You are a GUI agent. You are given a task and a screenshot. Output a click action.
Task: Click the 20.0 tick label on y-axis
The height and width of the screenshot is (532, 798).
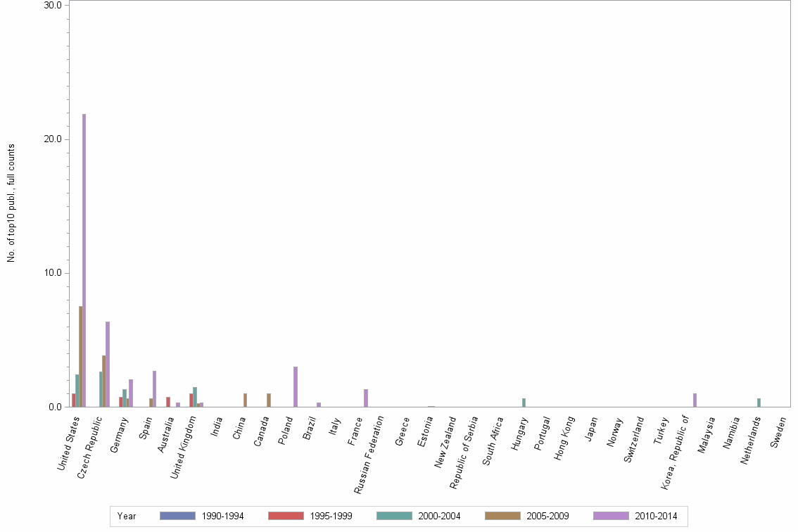[53, 137]
